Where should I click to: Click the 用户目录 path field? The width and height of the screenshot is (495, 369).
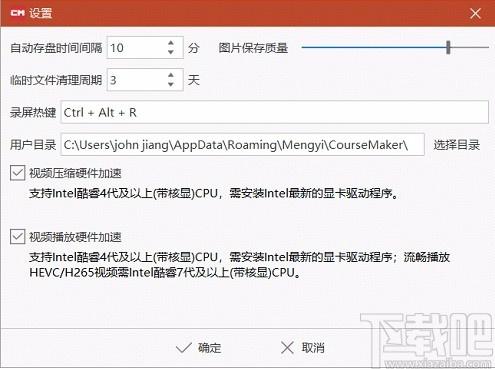(x=243, y=144)
